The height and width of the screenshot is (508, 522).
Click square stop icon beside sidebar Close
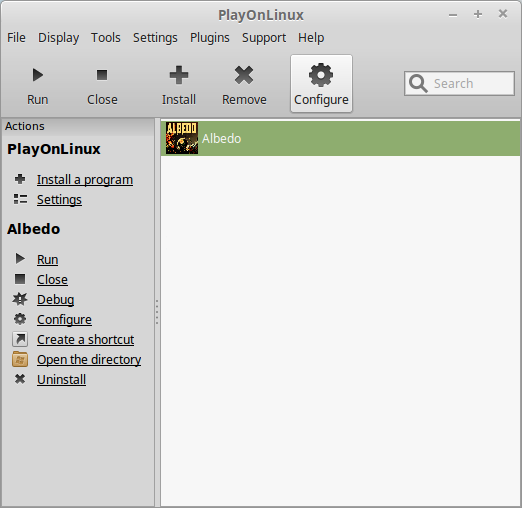coord(20,279)
